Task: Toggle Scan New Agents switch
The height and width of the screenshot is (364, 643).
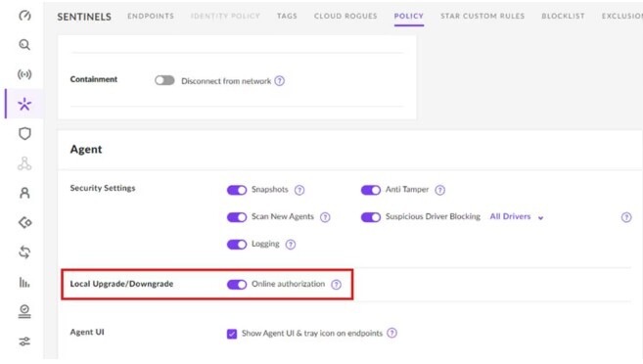Action: [237, 217]
